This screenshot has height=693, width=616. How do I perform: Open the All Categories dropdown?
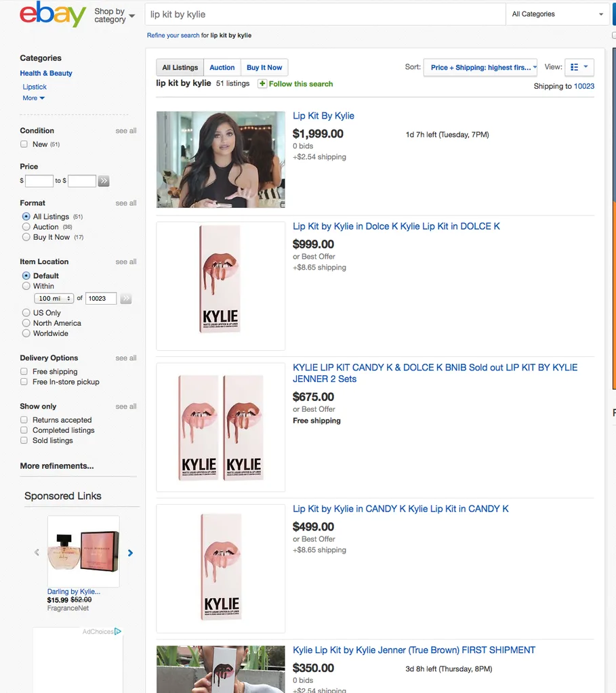coord(558,14)
